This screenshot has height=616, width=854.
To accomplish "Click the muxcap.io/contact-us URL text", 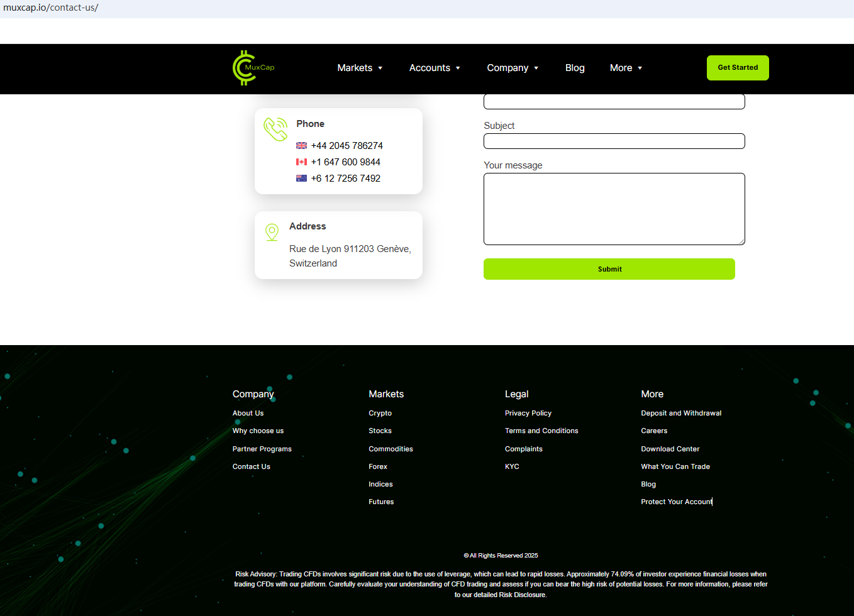I will pos(51,8).
